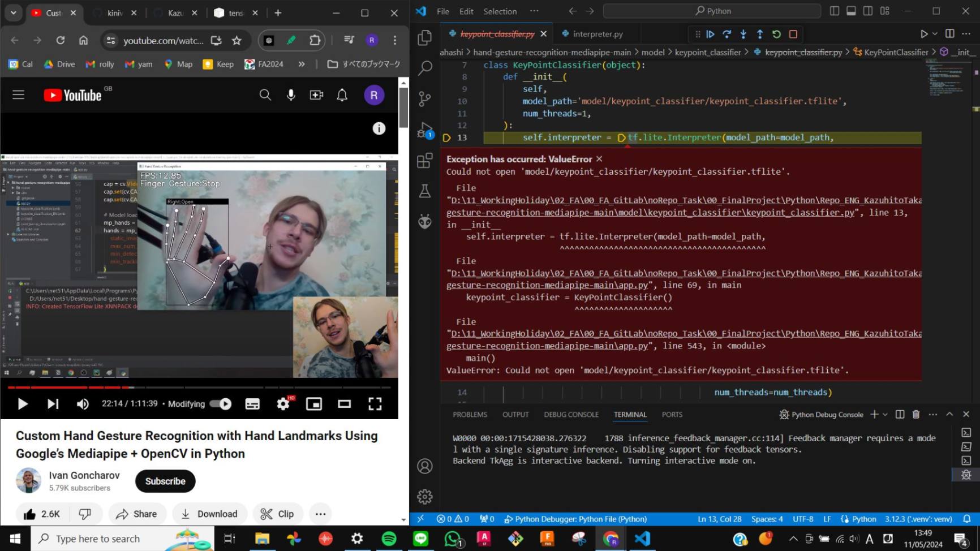Click Windows taskbar search box

coord(123,539)
